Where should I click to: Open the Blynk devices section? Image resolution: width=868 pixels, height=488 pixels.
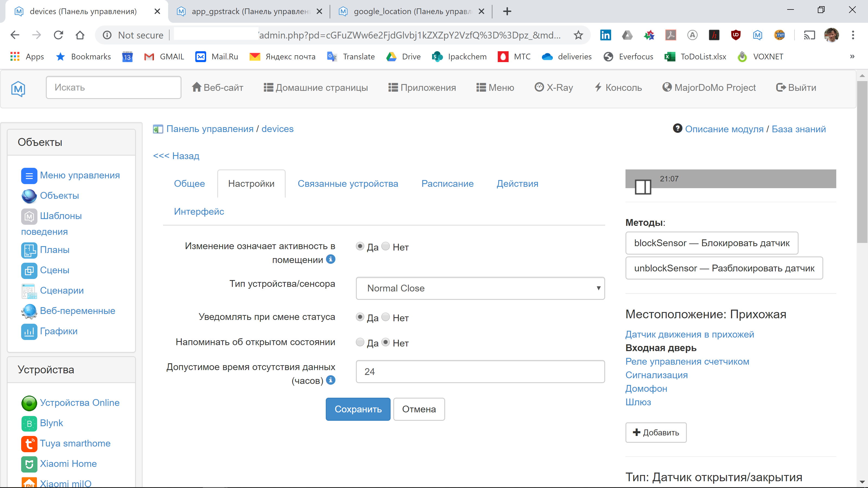52,423
